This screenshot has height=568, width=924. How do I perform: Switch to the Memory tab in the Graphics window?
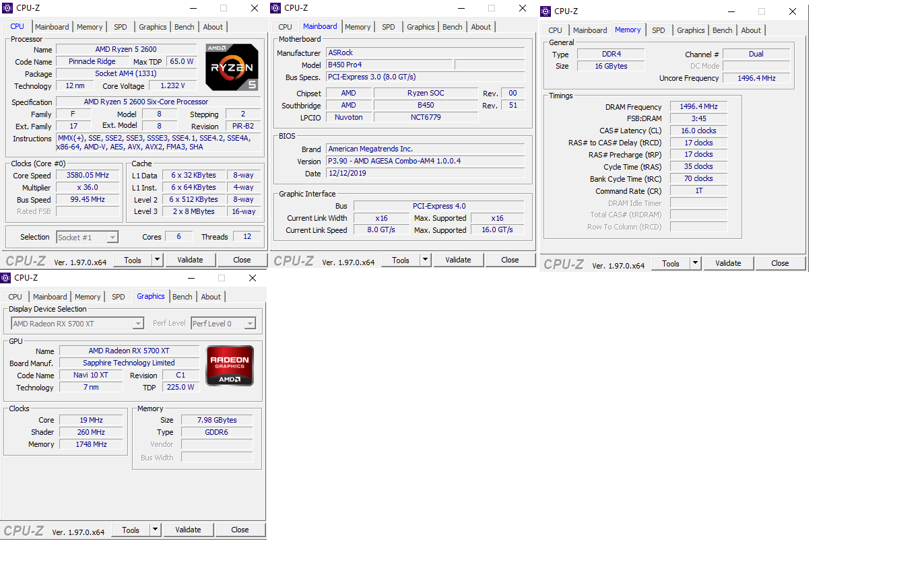[88, 297]
